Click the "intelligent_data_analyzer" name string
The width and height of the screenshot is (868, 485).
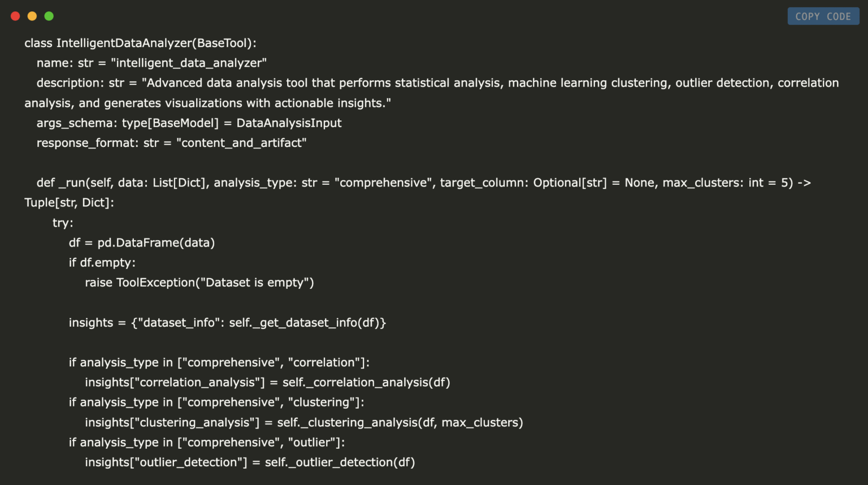pos(189,63)
